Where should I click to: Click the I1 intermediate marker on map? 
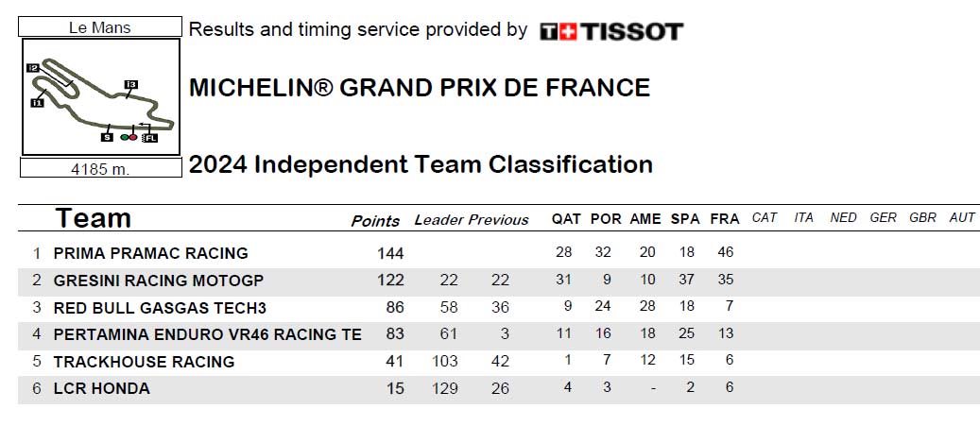tap(38, 102)
